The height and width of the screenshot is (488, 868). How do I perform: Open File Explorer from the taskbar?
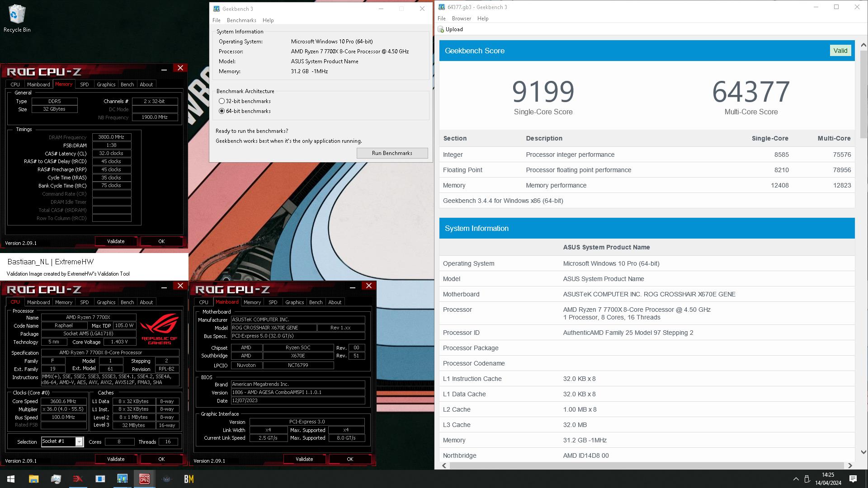click(33, 479)
